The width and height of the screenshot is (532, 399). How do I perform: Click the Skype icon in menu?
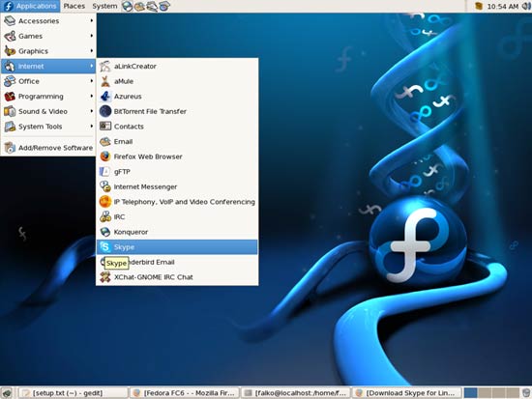point(105,246)
